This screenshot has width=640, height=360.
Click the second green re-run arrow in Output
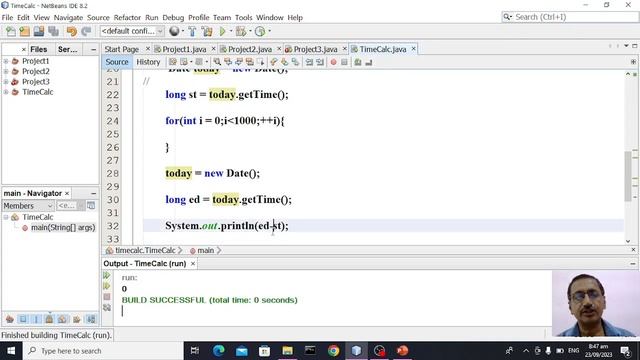click(107, 286)
